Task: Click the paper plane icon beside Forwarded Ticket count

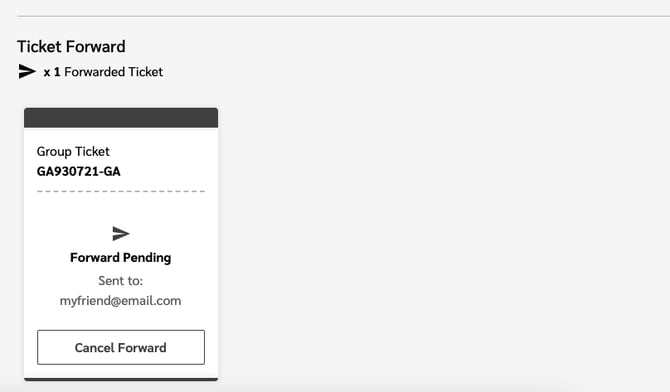Action: coord(27,71)
